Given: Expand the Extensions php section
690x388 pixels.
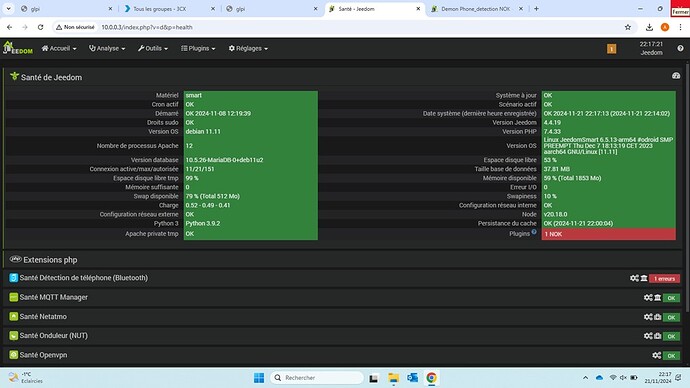Looking at the screenshot, I should [50, 260].
